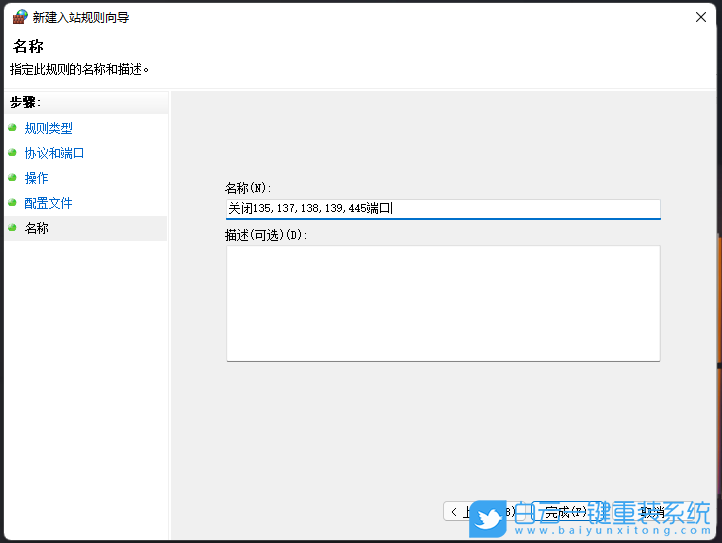Click the 步骤: heading text
This screenshot has height=543, width=722.
[x=25, y=102]
